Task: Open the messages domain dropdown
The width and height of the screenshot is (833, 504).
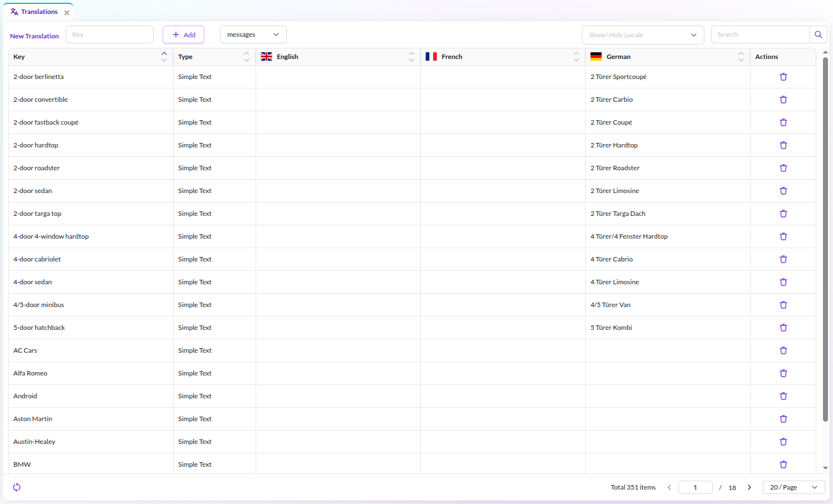Action: click(253, 34)
